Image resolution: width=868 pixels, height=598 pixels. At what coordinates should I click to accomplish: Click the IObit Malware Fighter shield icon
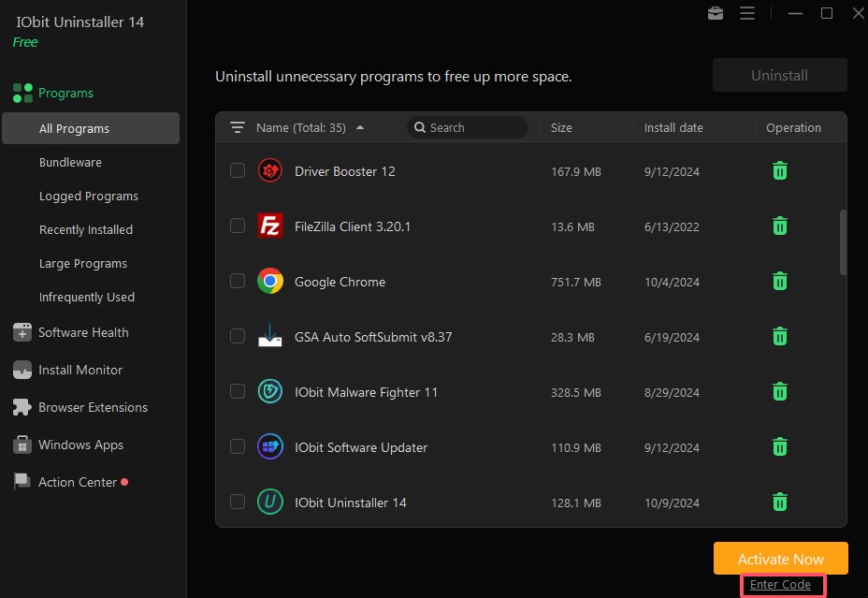tap(270, 391)
